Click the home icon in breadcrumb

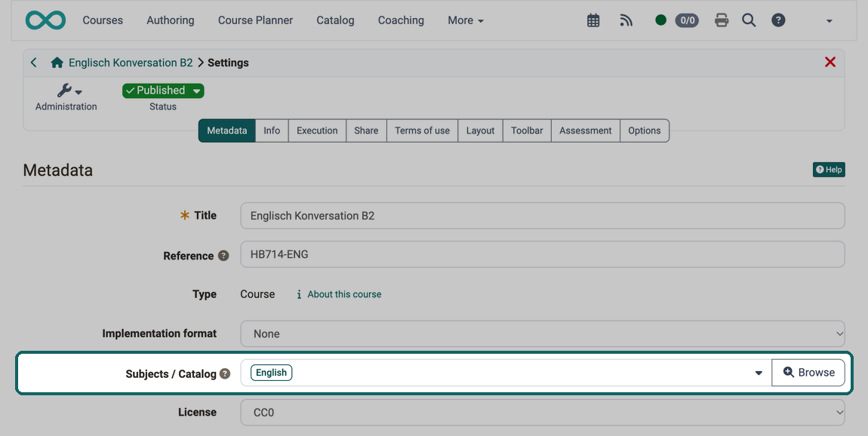coord(57,63)
